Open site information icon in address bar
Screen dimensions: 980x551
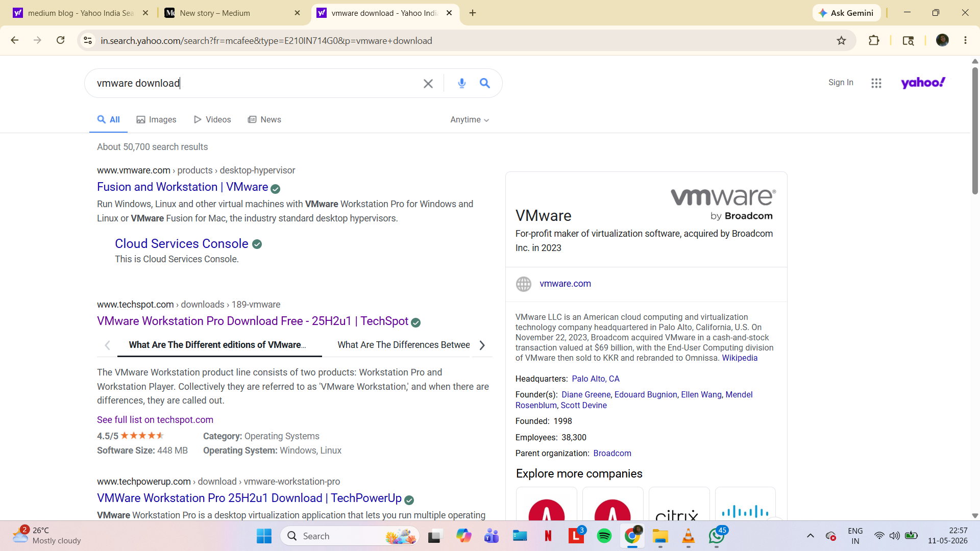tap(88, 40)
